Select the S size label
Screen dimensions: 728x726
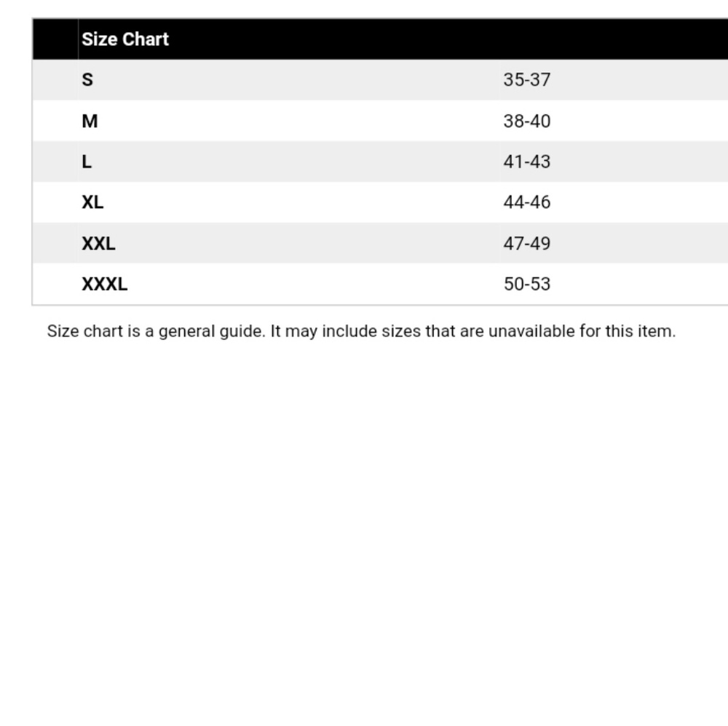point(87,80)
